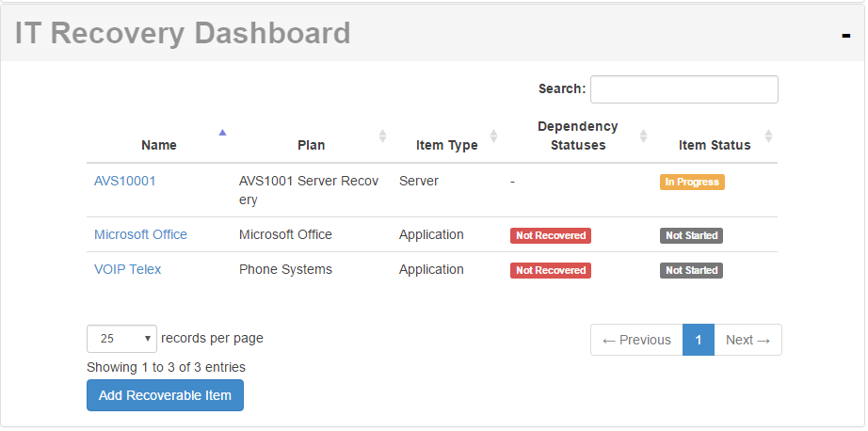Open the records per page dropdown

pyautogui.click(x=121, y=339)
